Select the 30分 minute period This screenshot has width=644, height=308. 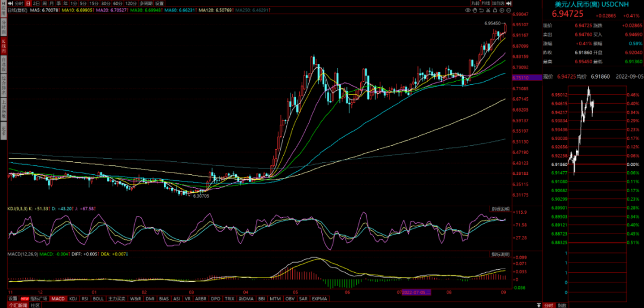[x=106, y=4]
